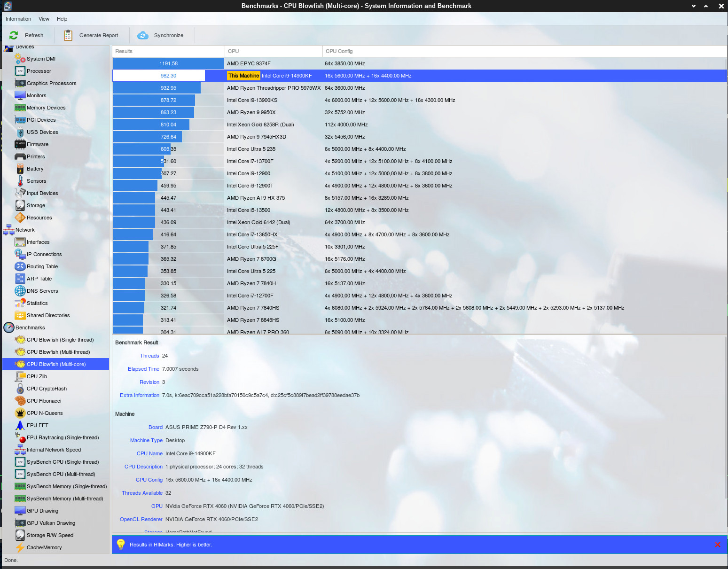Open CPU N-Queens via its crown icon
Image resolution: width=728 pixels, height=569 pixels.
pyautogui.click(x=20, y=413)
